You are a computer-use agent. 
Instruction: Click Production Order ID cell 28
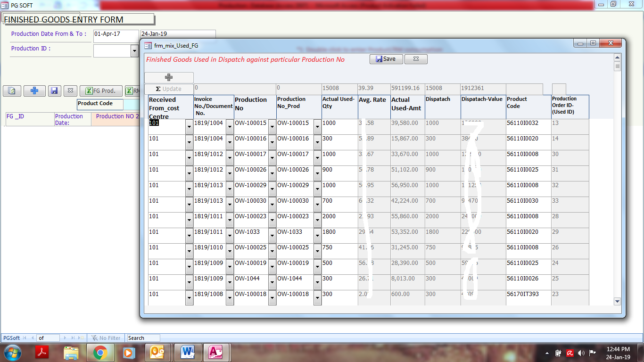pos(570,220)
